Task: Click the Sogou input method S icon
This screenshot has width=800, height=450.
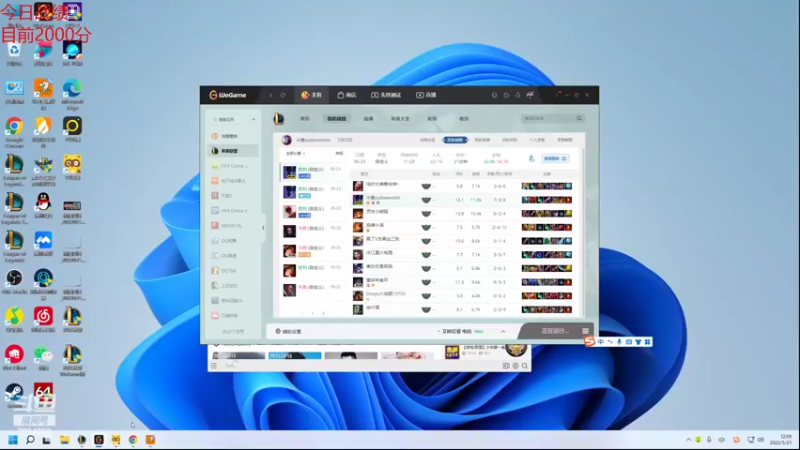Action: pyautogui.click(x=590, y=341)
